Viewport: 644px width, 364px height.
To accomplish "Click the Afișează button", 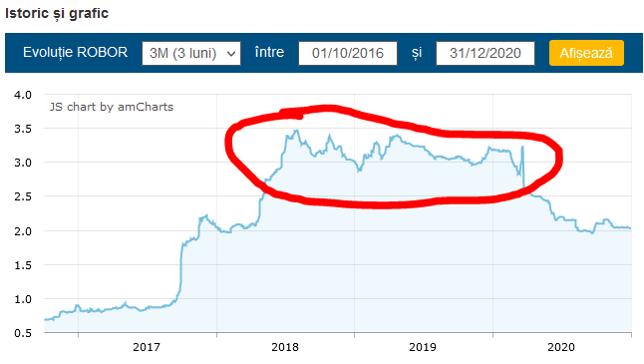I will (586, 53).
